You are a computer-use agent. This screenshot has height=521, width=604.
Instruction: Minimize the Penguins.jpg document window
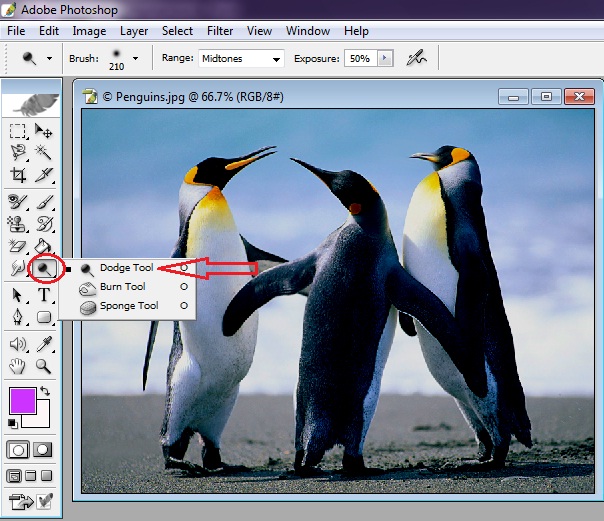tap(513, 97)
